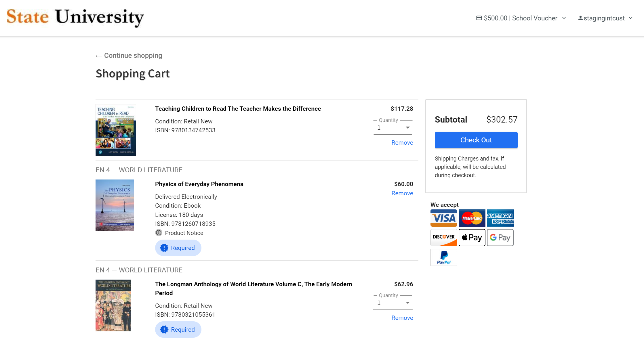
Task: Click the MasterCard payment icon
Action: 472,218
